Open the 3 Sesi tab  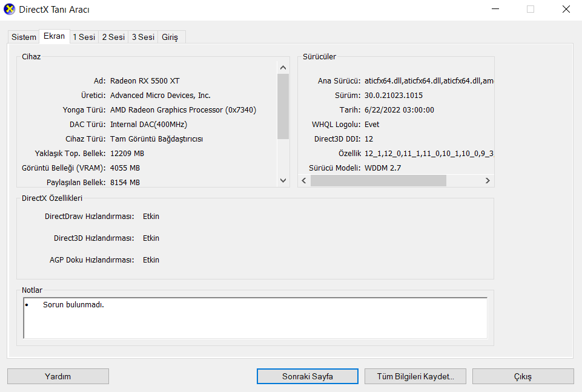[x=143, y=37]
